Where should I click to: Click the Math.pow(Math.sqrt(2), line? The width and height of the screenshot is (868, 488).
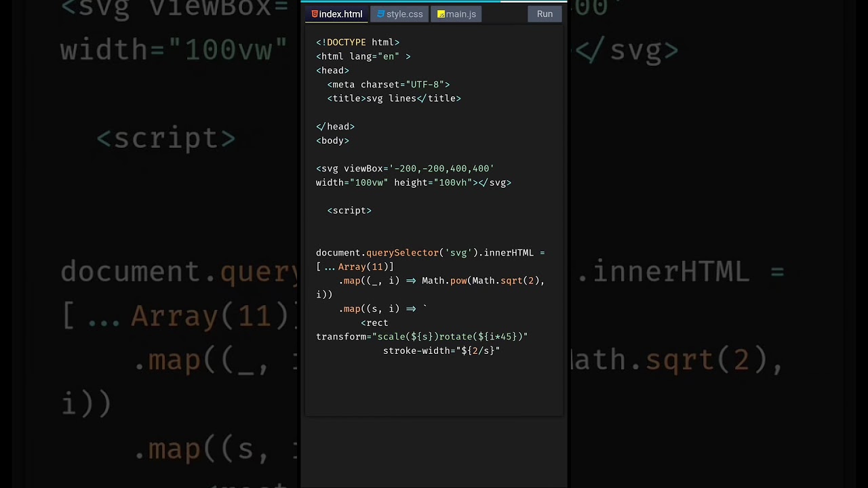(441, 281)
